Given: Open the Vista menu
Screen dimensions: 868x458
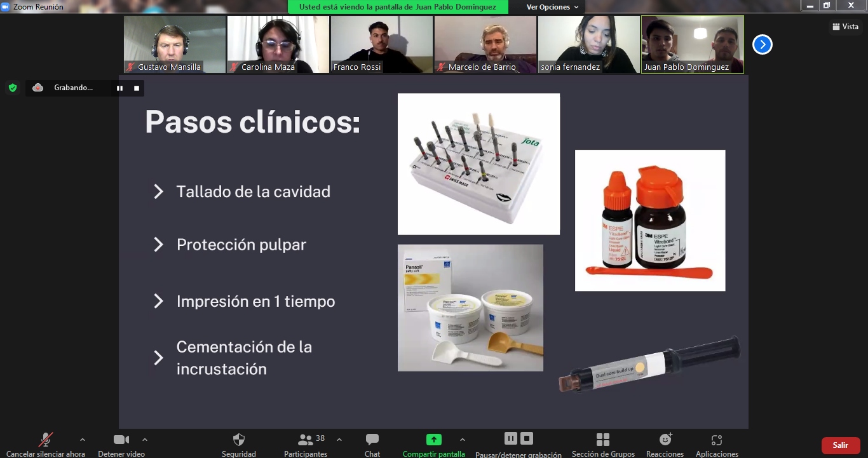Looking at the screenshot, I should tap(846, 25).
